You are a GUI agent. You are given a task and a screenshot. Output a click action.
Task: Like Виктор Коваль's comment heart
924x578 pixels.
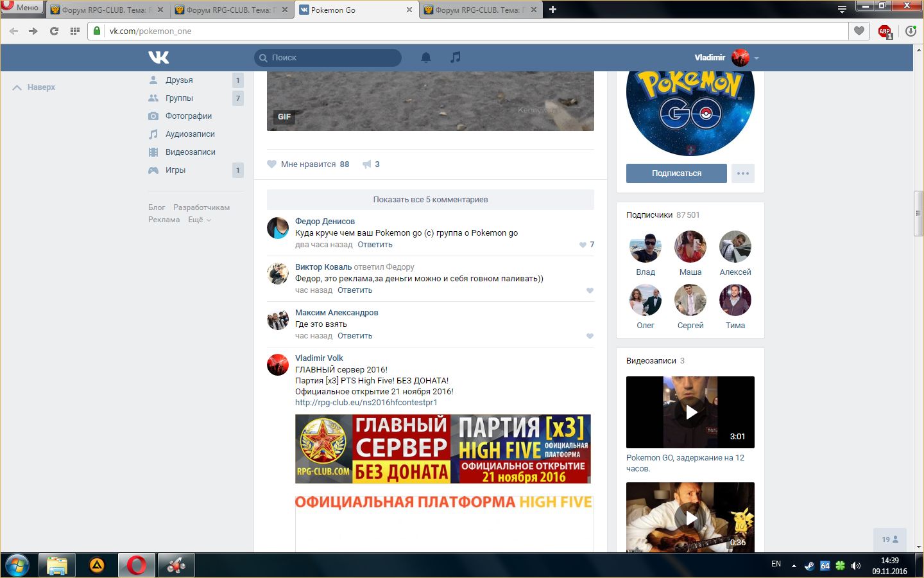coord(590,290)
